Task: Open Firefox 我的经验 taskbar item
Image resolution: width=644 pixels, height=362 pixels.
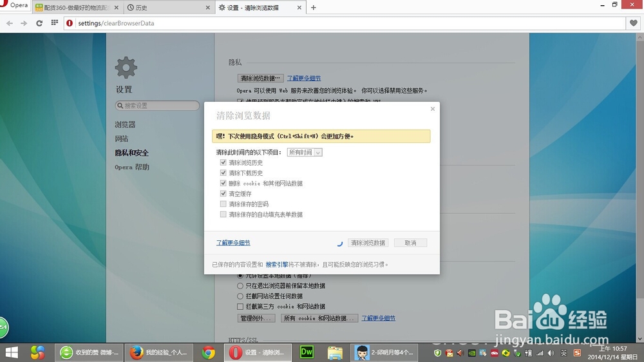Action: (x=158, y=352)
